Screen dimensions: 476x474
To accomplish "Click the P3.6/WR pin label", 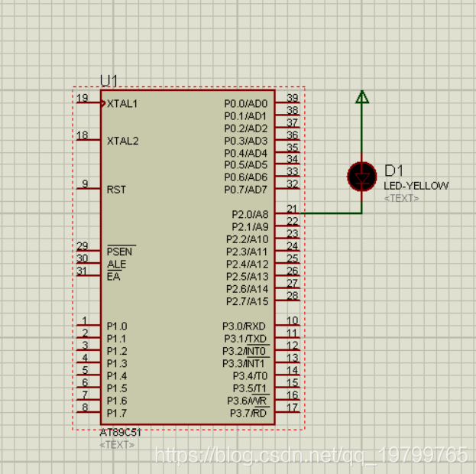I will tap(247, 401).
